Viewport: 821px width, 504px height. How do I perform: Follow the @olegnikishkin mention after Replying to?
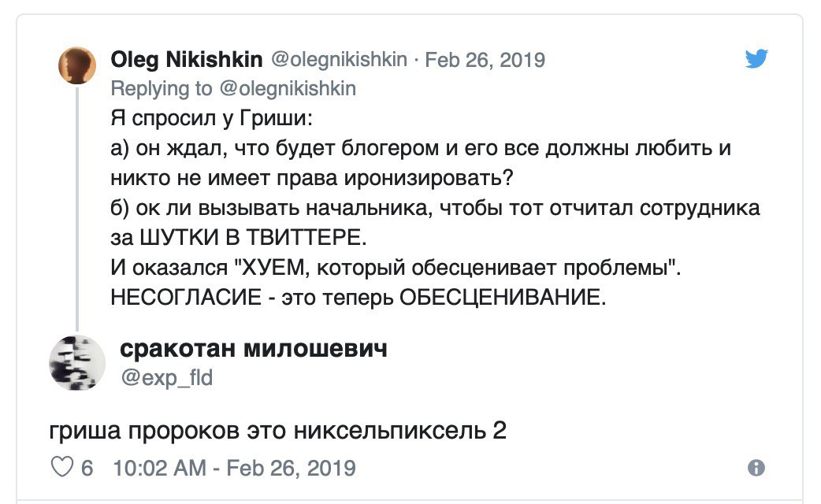point(286,88)
